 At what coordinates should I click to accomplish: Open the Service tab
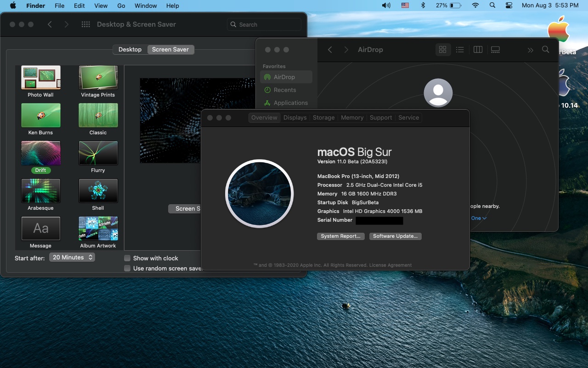(409, 118)
